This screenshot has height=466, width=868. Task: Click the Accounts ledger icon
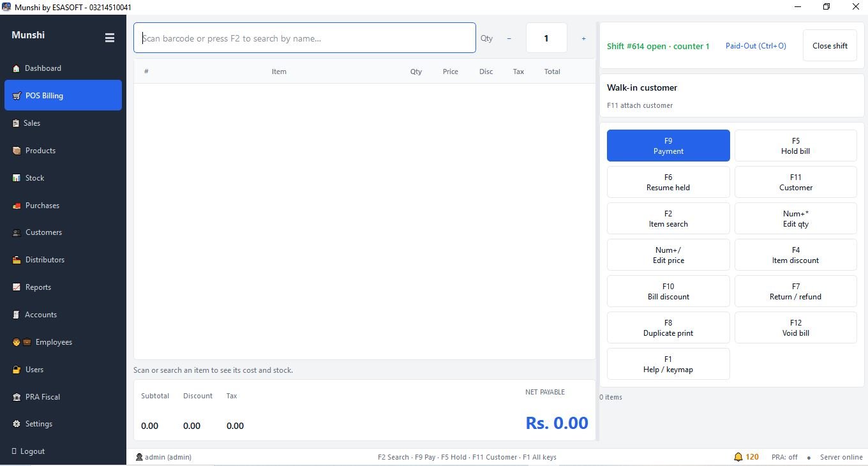(x=17, y=315)
